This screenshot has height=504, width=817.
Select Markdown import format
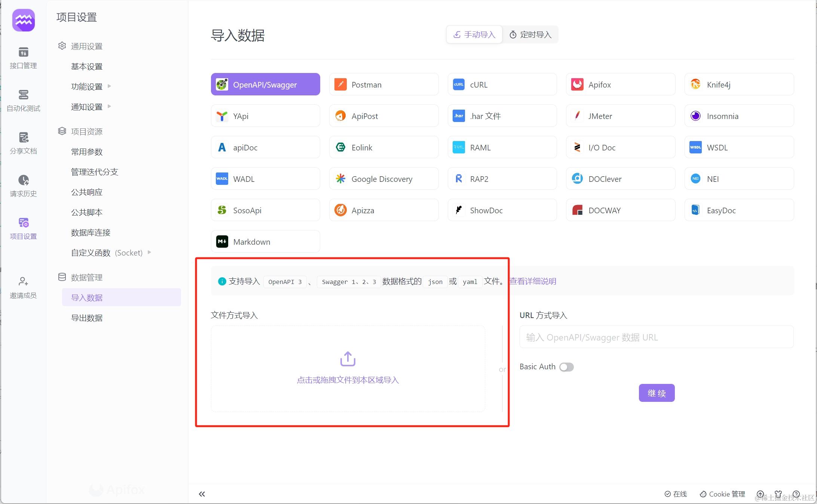tap(265, 241)
